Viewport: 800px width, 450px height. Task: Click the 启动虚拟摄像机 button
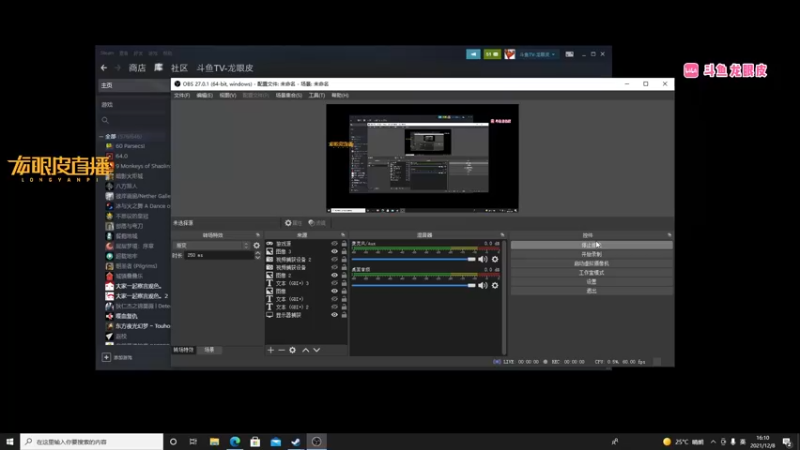point(591,263)
